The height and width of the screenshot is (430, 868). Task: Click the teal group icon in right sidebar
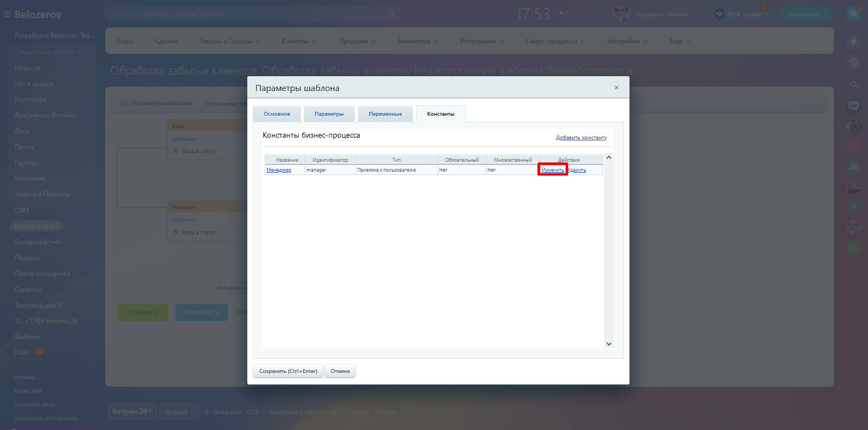pyautogui.click(x=854, y=166)
